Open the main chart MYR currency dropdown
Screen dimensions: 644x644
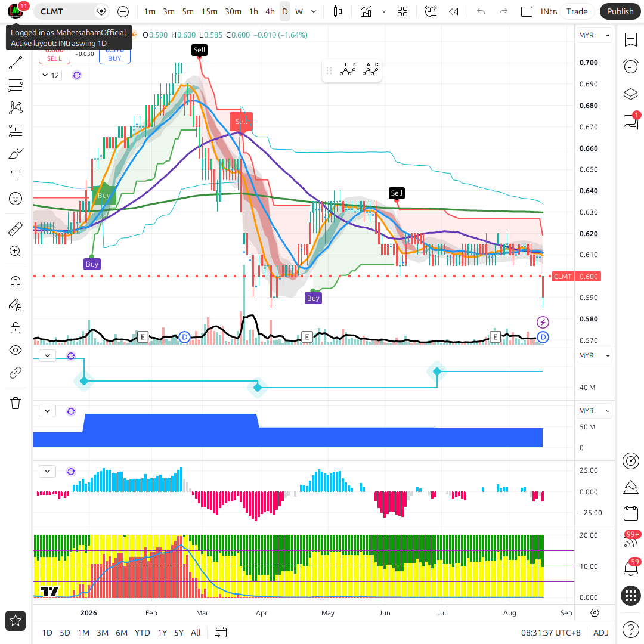point(594,35)
